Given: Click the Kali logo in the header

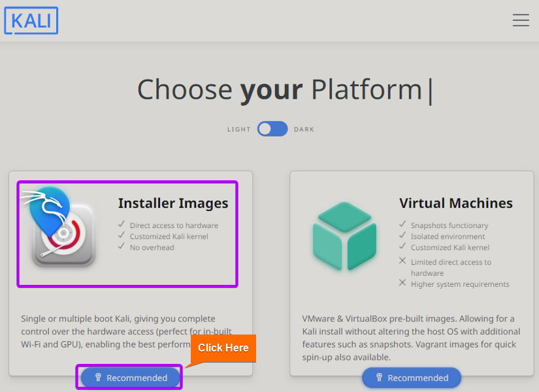Looking at the screenshot, I should tap(31, 21).
